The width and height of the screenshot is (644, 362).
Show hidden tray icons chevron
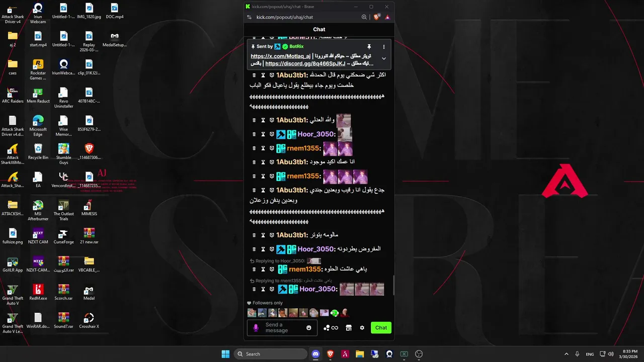tap(566, 354)
